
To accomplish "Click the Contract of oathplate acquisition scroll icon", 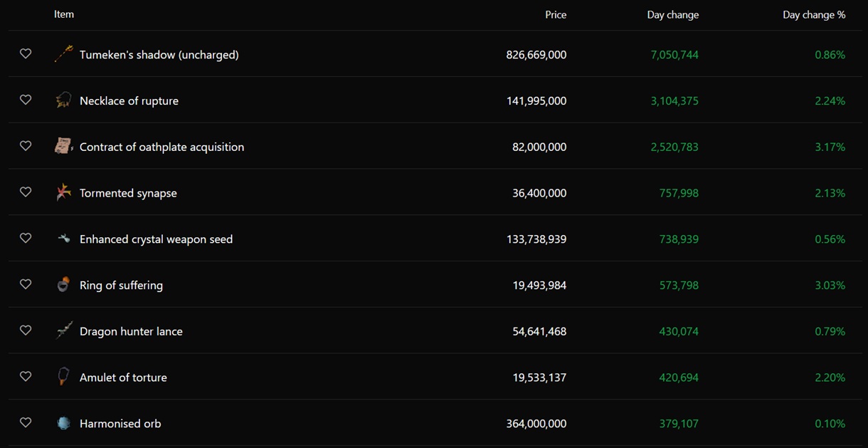I will coord(64,146).
